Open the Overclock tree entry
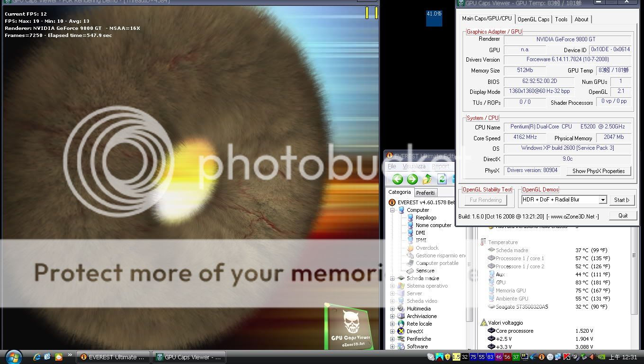644x364 pixels. tap(427, 248)
